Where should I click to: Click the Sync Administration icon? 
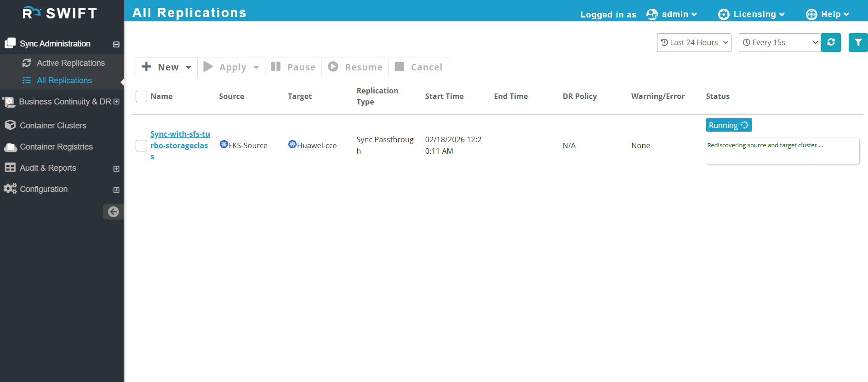tap(10, 43)
